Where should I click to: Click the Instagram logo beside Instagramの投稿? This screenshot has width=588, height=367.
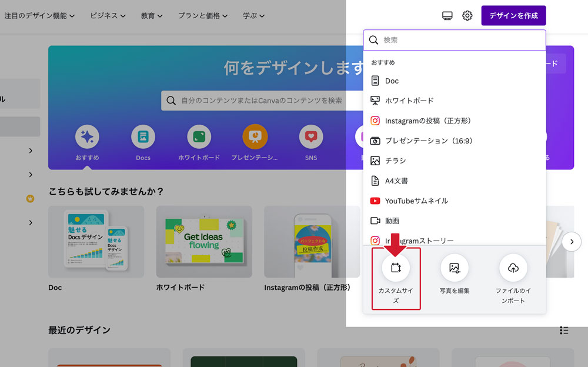pos(375,121)
